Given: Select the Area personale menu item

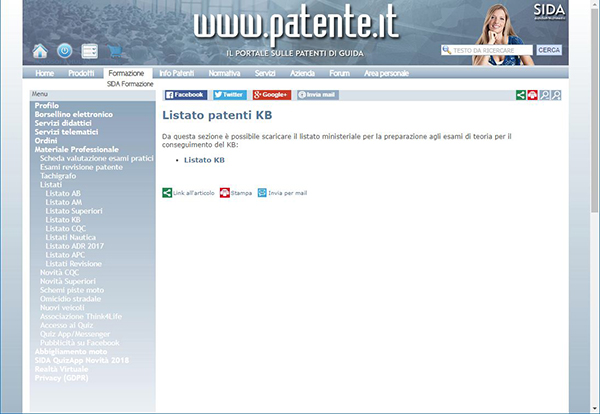Looking at the screenshot, I should (386, 73).
